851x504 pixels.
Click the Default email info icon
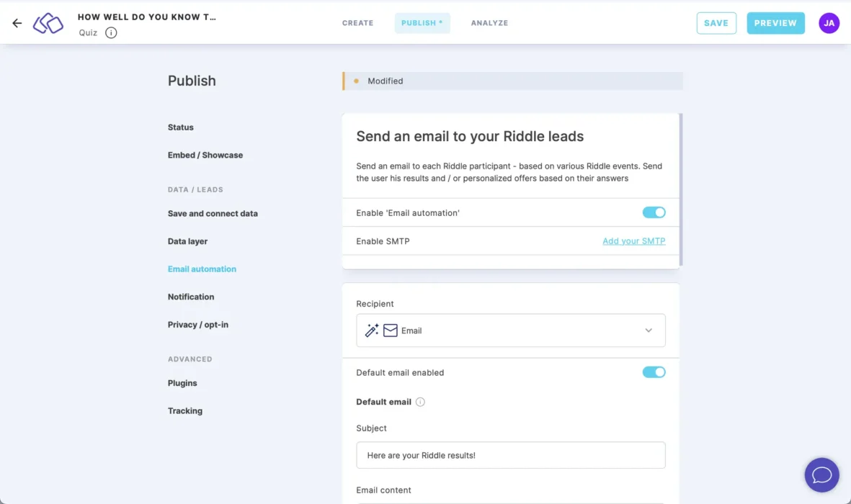421,402
